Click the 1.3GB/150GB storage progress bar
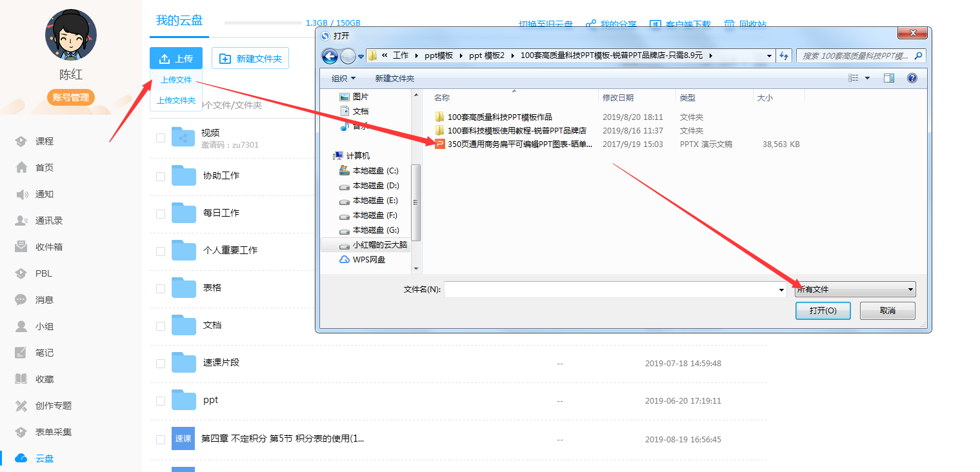The image size is (980, 472). (x=263, y=24)
